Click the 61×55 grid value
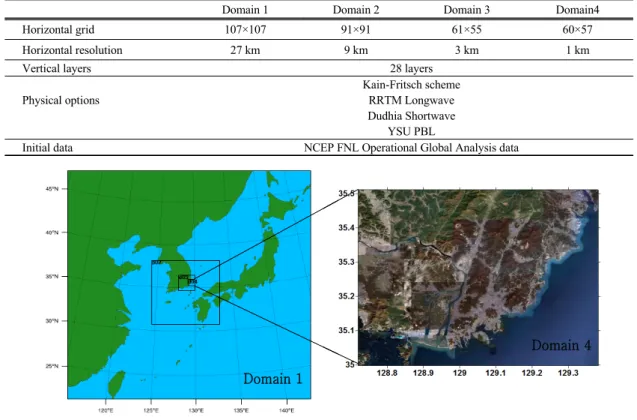637x420 pixels. pyautogui.click(x=466, y=30)
